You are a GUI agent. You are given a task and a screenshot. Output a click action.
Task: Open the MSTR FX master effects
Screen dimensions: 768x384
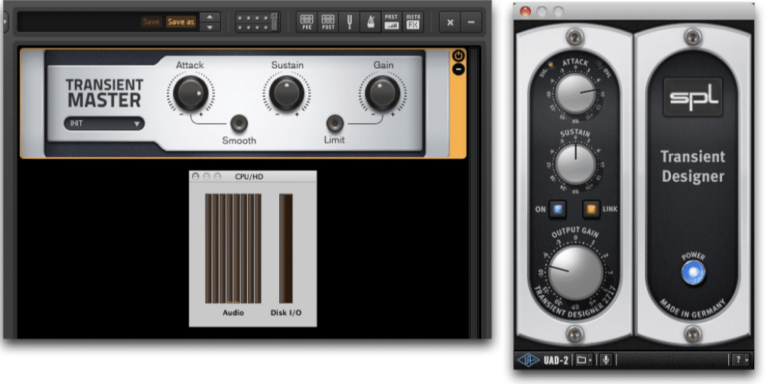[413, 22]
